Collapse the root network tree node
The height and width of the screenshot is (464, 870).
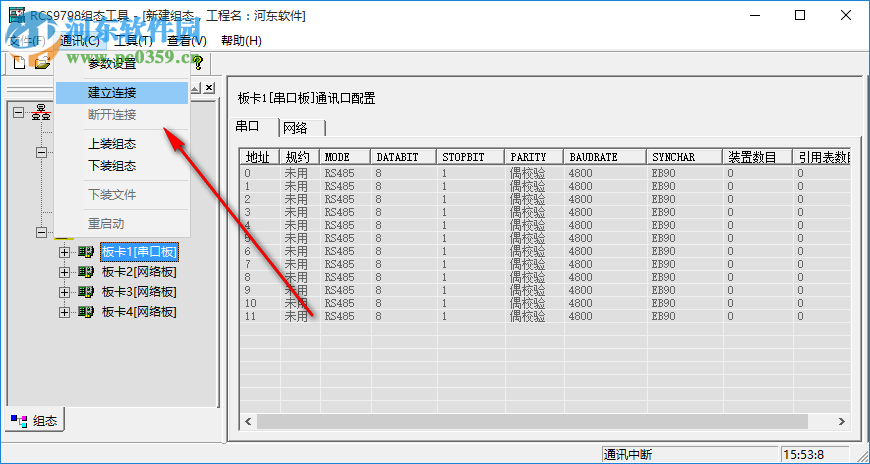[x=18, y=113]
